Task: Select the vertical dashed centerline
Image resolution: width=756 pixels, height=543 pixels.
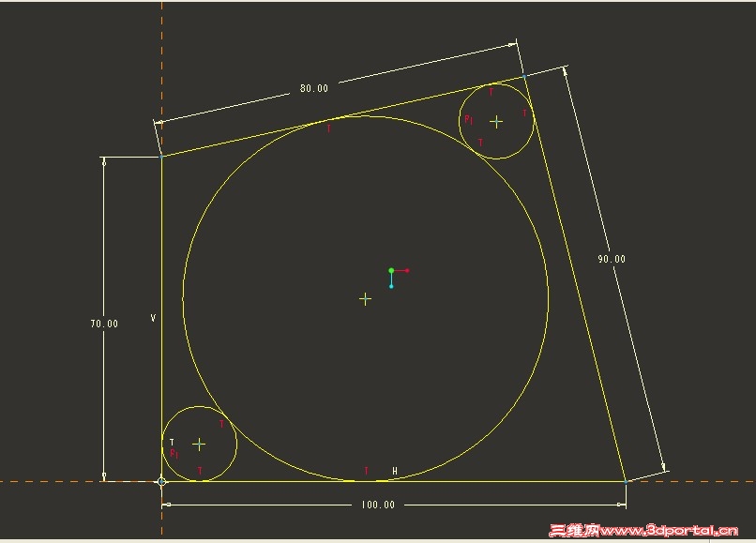Action: [x=161, y=56]
